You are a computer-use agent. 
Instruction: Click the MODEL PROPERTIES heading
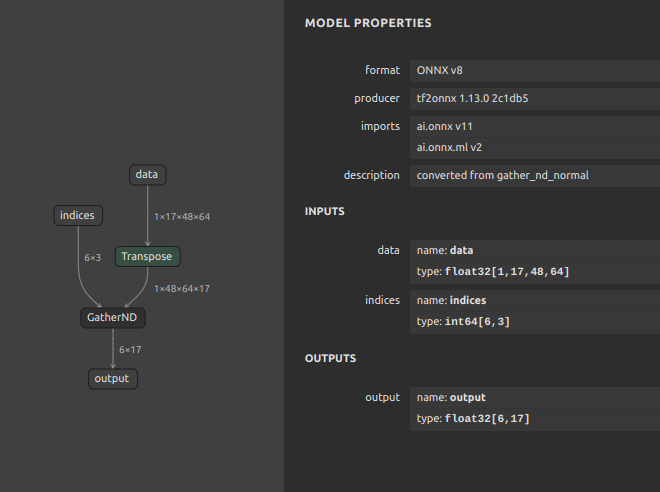click(x=368, y=23)
